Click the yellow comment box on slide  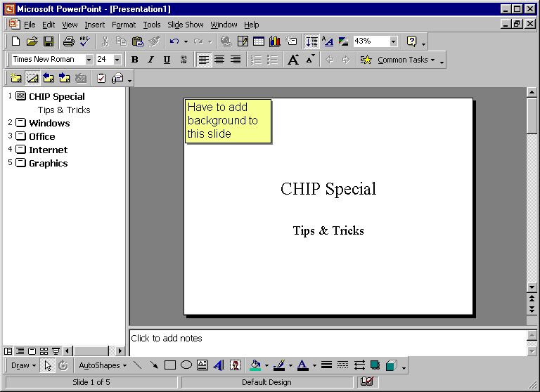coord(228,121)
